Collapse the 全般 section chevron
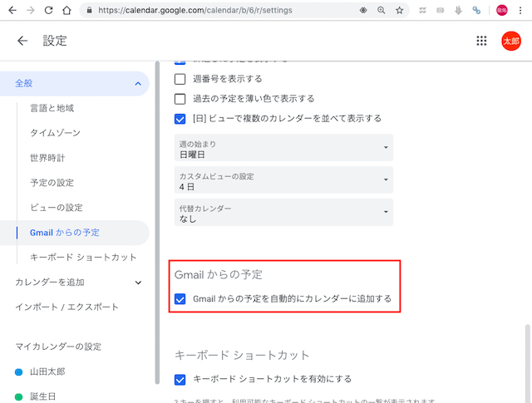532x403 pixels. pos(138,83)
